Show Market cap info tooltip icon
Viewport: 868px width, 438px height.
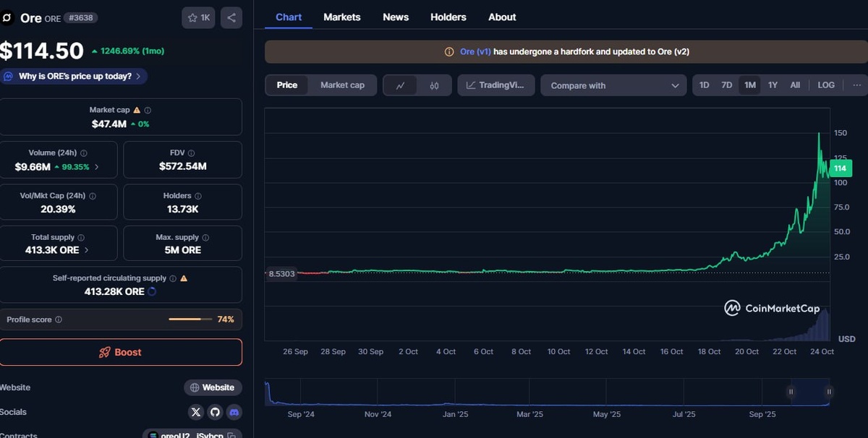pyautogui.click(x=148, y=111)
